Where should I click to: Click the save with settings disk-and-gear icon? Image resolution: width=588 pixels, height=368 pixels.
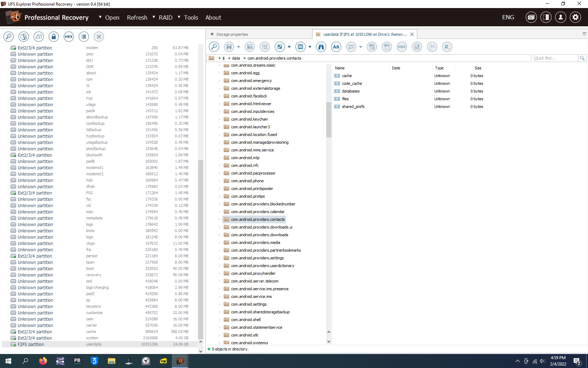250,47
